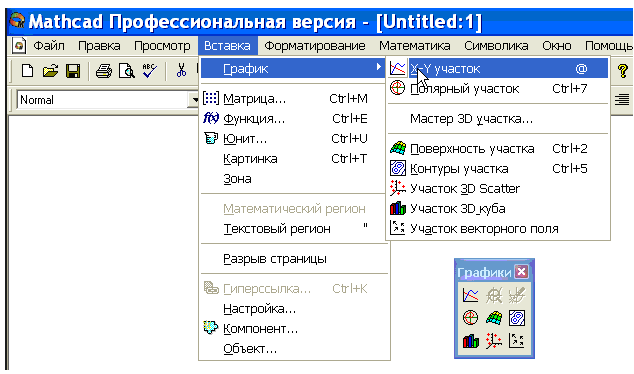Click 3D bar chart icon in Графики palette

coord(471,341)
